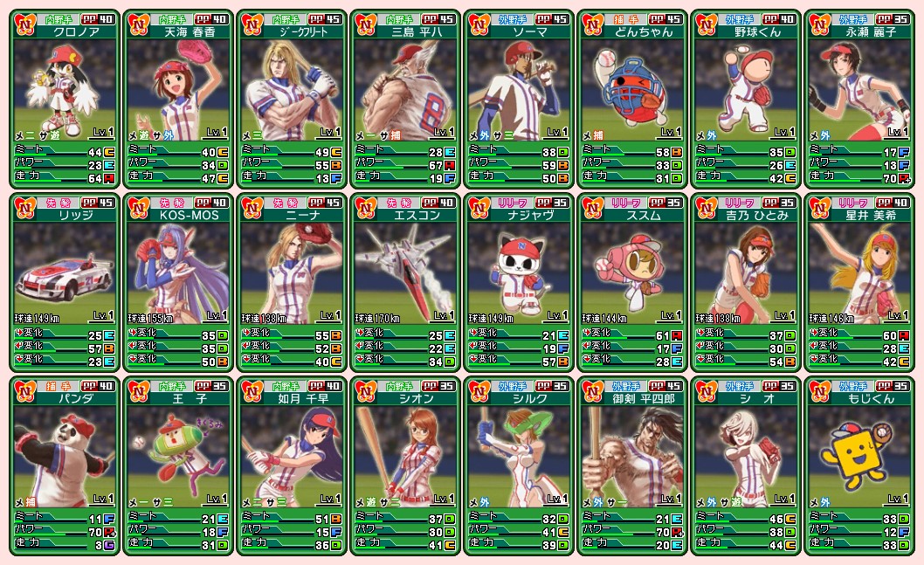Viewport: 924px width, 565px height.
Task: Click the purple G rank badge on パンダ's 走力
Action: click(x=108, y=546)
